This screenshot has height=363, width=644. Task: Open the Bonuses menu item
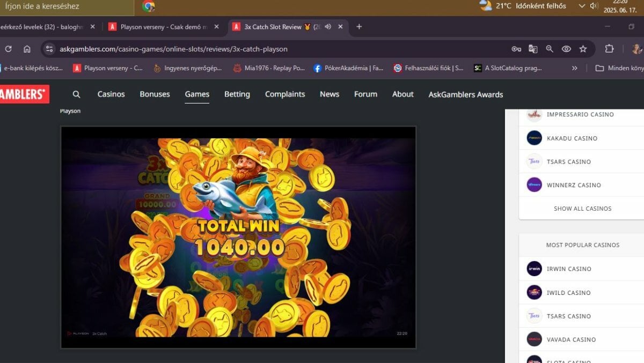[155, 94]
